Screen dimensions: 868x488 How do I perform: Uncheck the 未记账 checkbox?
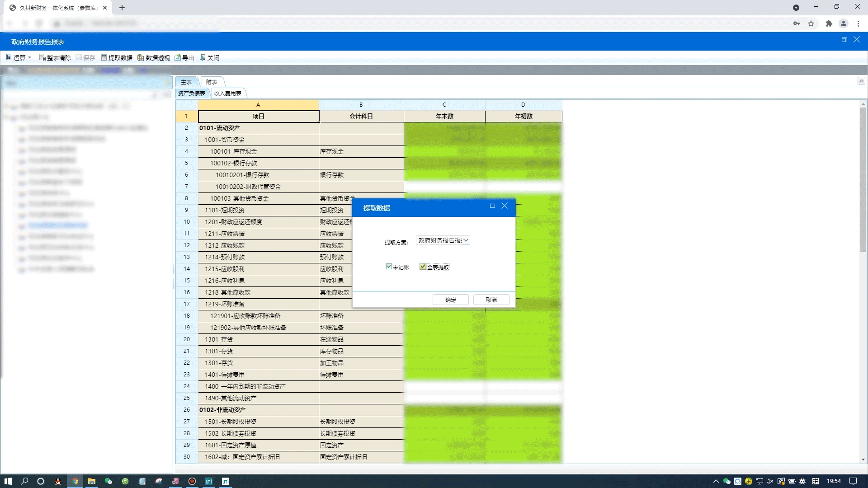pos(389,267)
